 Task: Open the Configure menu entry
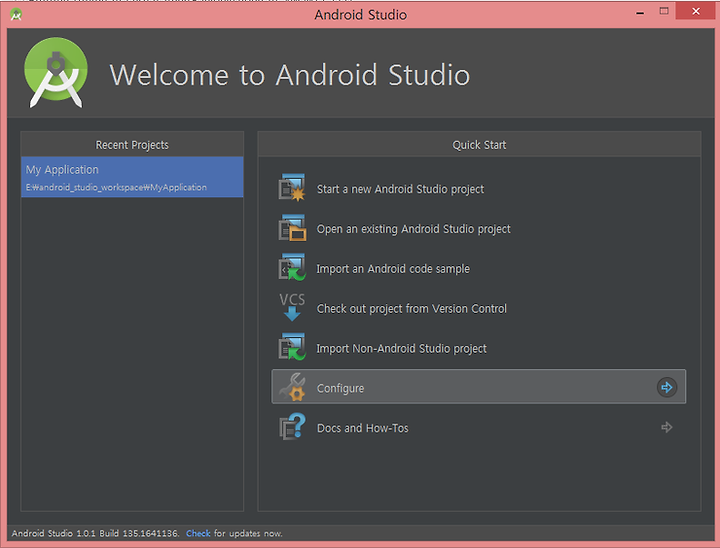tap(479, 387)
